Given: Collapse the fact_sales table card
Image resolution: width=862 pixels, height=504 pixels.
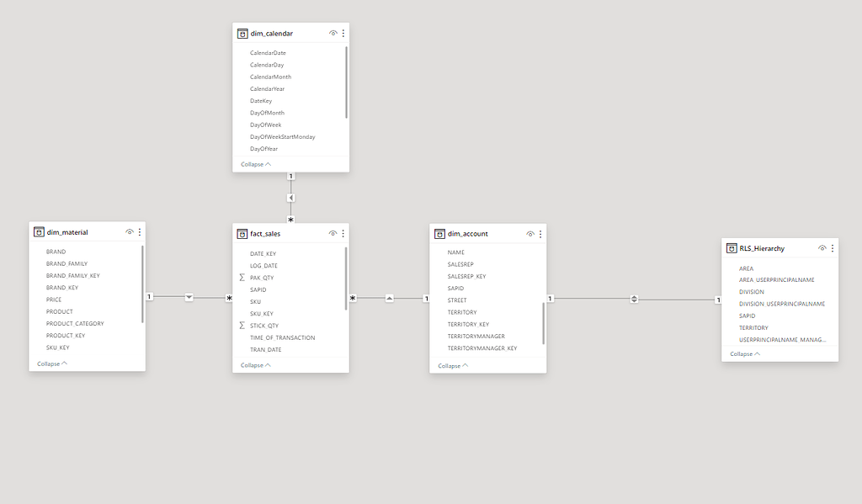Looking at the screenshot, I should point(253,365).
